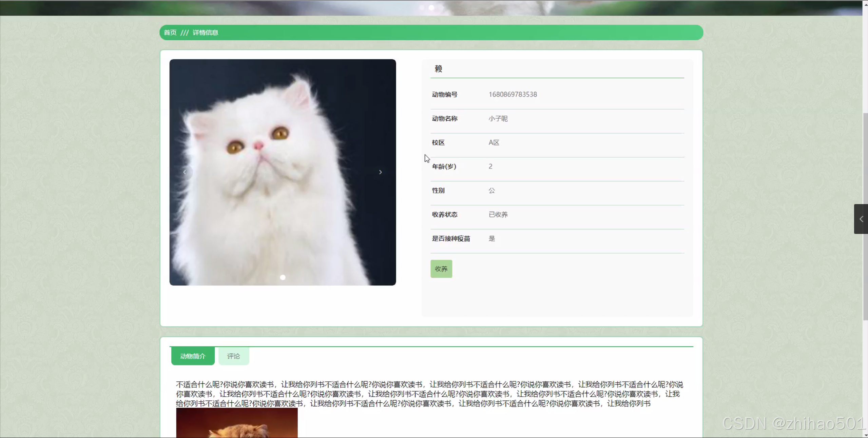Open 首页 from the breadcrumb bar
This screenshot has width=868, height=438.
coord(170,32)
